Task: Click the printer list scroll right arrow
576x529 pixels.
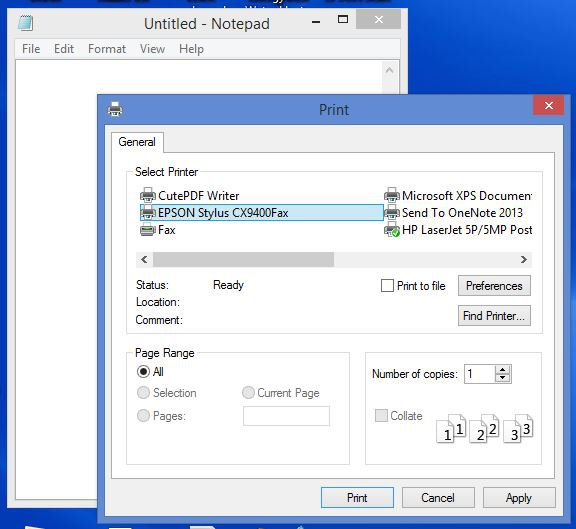Action: pos(523,259)
